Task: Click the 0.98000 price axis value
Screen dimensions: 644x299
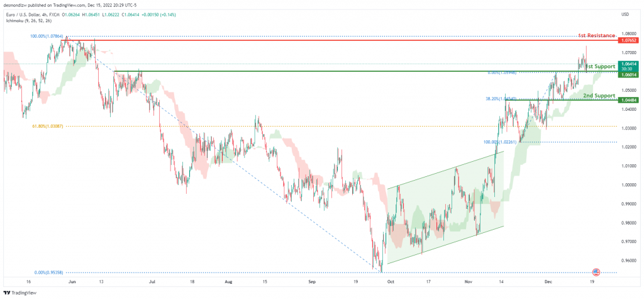Action: (x=629, y=222)
